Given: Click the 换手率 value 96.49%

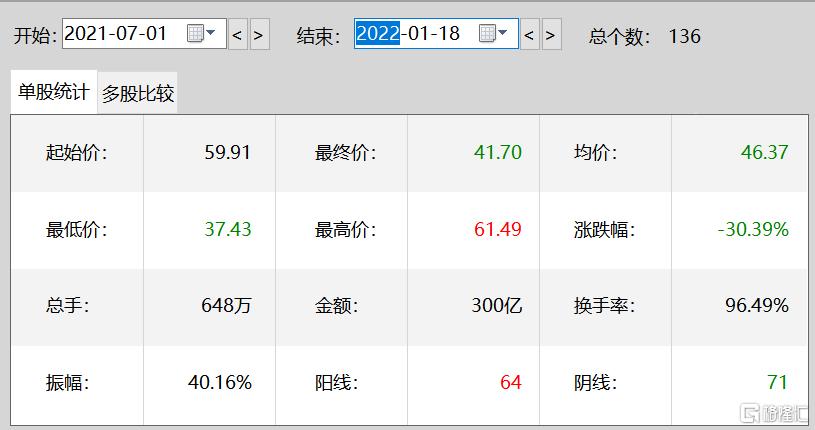Looking at the screenshot, I should (x=757, y=305).
